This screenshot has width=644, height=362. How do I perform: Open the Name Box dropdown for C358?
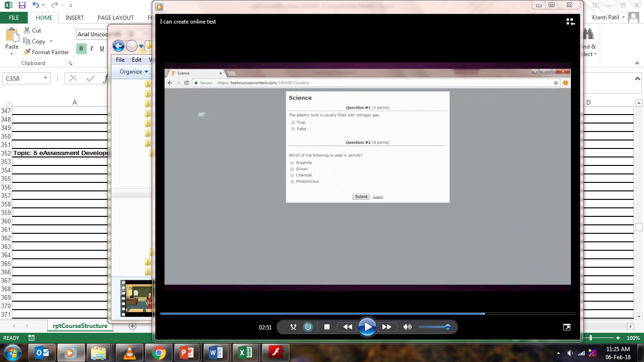(46, 78)
